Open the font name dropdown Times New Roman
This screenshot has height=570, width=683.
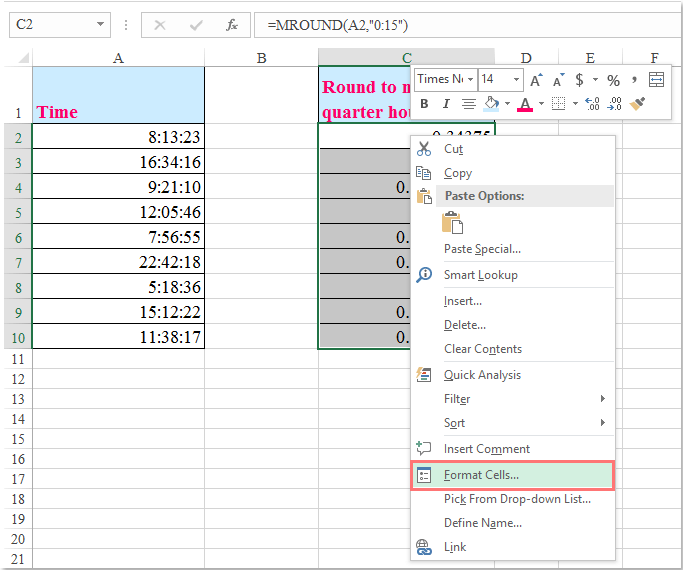click(470, 80)
